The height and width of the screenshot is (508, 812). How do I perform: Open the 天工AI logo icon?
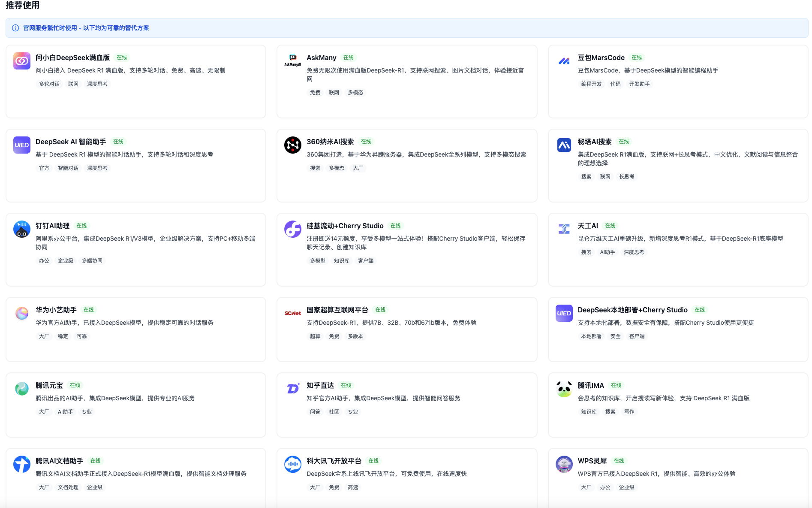click(564, 229)
